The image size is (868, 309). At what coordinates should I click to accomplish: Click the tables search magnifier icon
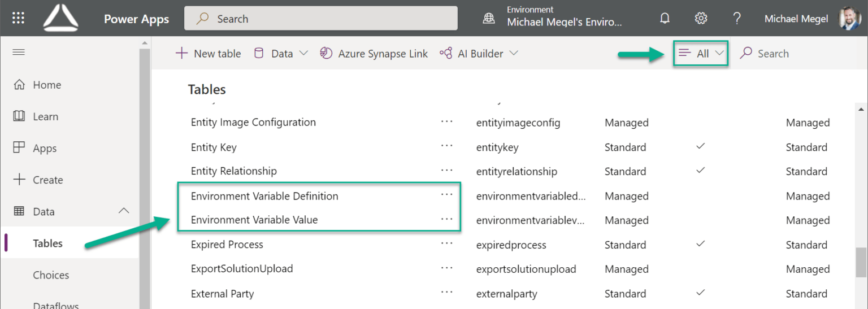tap(746, 53)
